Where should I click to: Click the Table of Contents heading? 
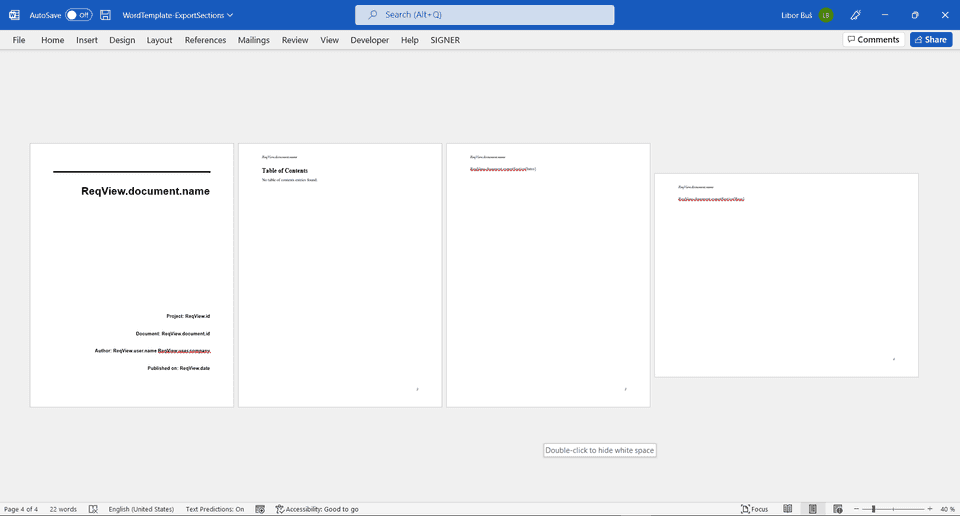click(285, 171)
